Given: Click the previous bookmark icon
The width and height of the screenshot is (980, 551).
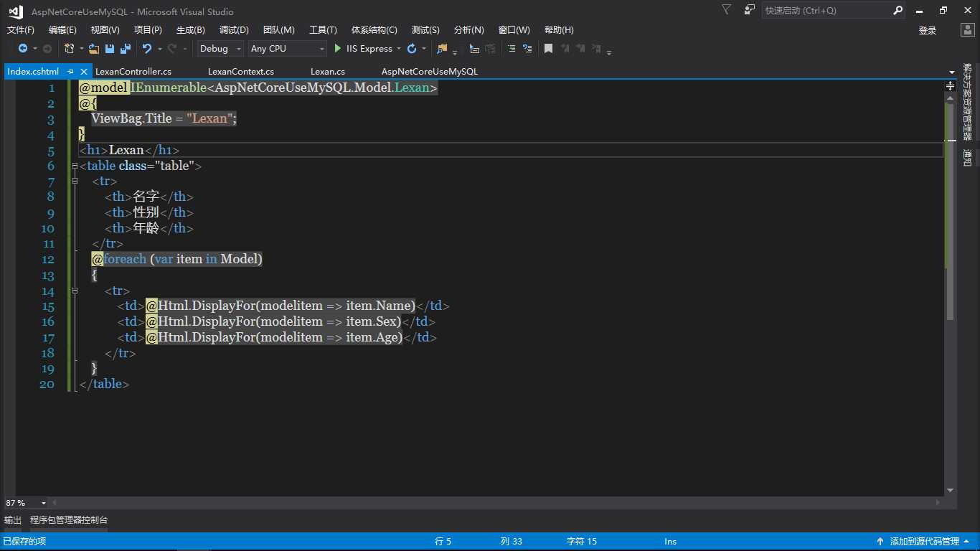Looking at the screenshot, I should pyautogui.click(x=565, y=48).
